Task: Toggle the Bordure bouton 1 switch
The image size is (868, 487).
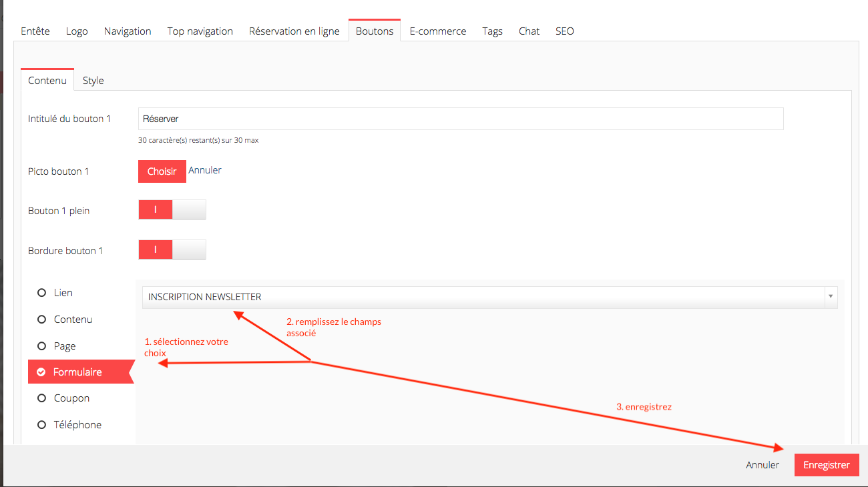Action: click(172, 250)
